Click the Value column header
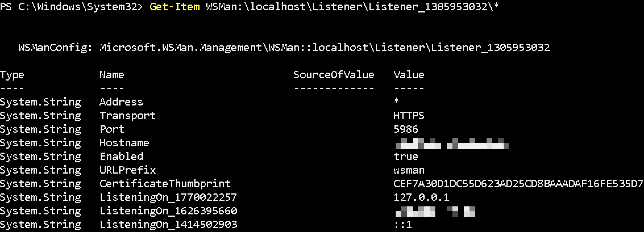The width and height of the screenshot is (644, 232). (x=409, y=75)
